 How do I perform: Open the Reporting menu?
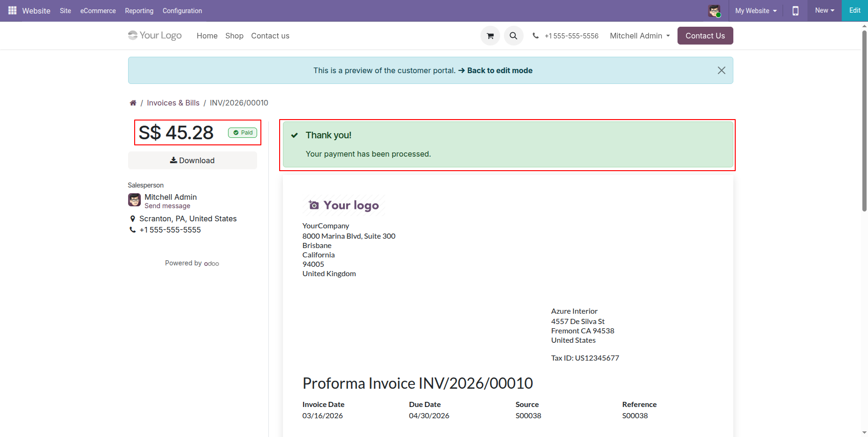click(139, 11)
